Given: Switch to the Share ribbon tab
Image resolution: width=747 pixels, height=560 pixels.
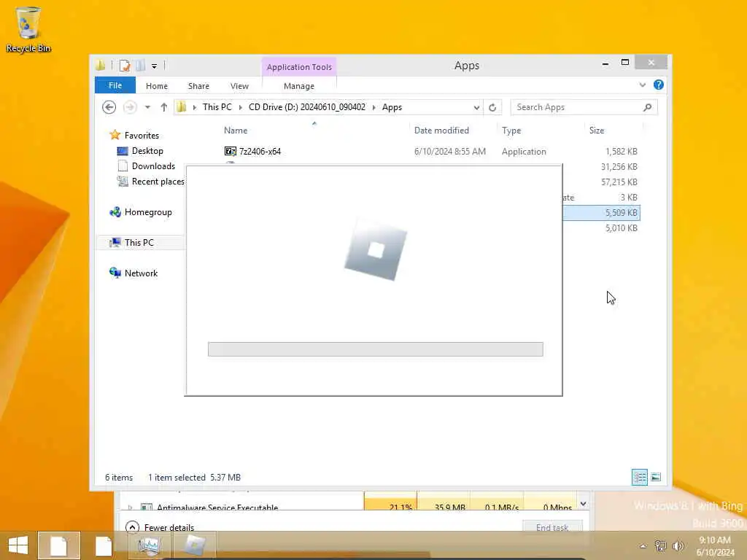Looking at the screenshot, I should click(198, 86).
